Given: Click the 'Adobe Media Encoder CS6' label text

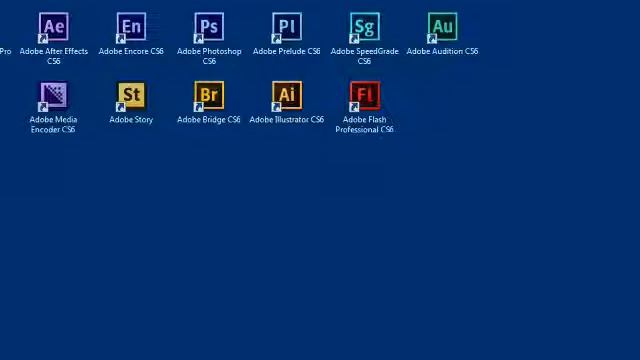Looking at the screenshot, I should coord(53,124).
